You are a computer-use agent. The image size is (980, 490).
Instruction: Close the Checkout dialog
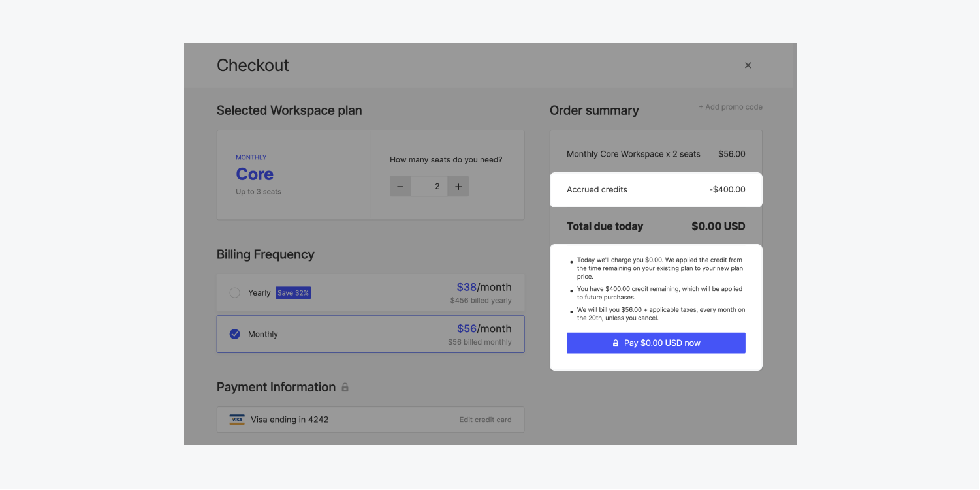(748, 65)
